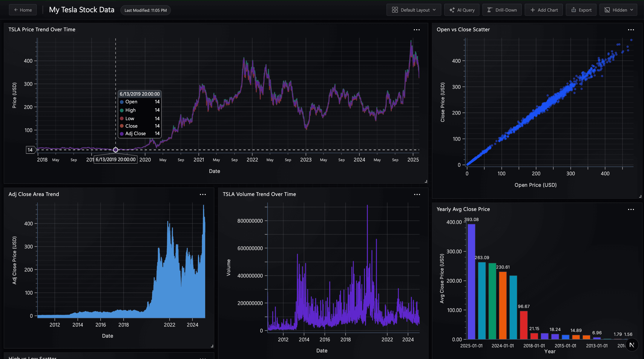Click the Yearly Avg Close Price title
The height and width of the screenshot is (359, 644).
point(463,209)
